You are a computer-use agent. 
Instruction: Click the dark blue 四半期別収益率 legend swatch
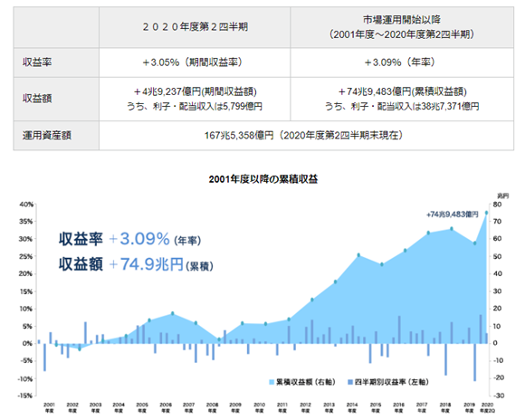350,382
